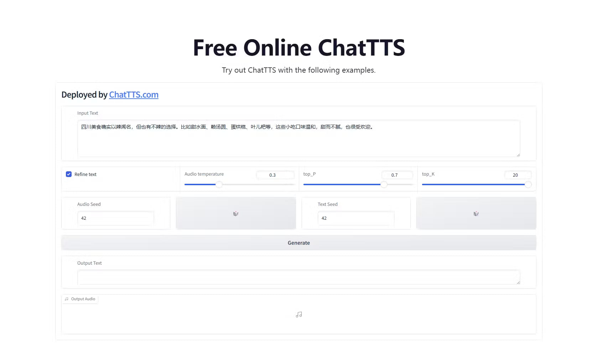
Task: Click the Audio temperature value box 0.3
Action: 275,175
